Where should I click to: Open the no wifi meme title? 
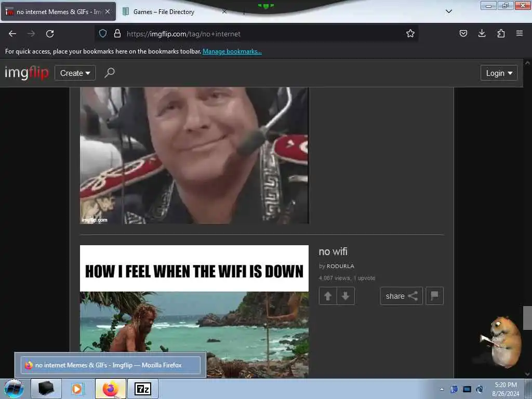pyautogui.click(x=333, y=251)
